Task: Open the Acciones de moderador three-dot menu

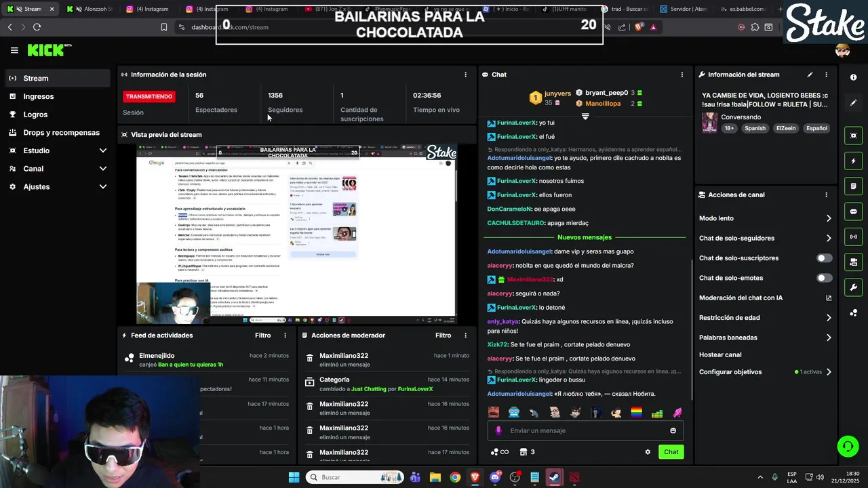Action: tap(465, 335)
